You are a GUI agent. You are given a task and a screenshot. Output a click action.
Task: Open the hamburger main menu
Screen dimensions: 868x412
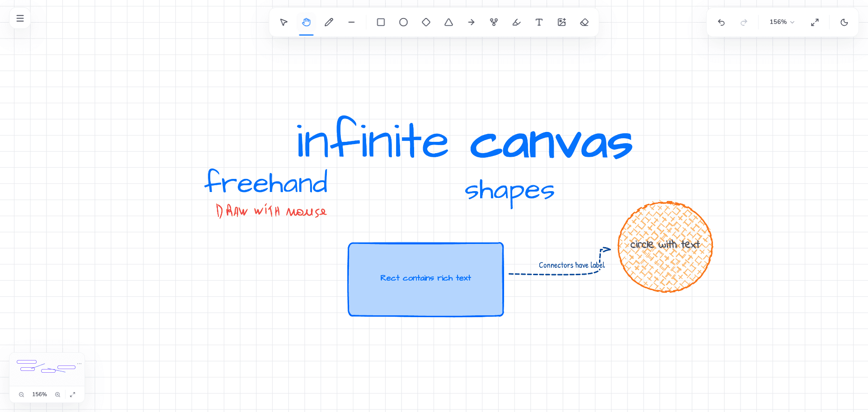(x=20, y=19)
